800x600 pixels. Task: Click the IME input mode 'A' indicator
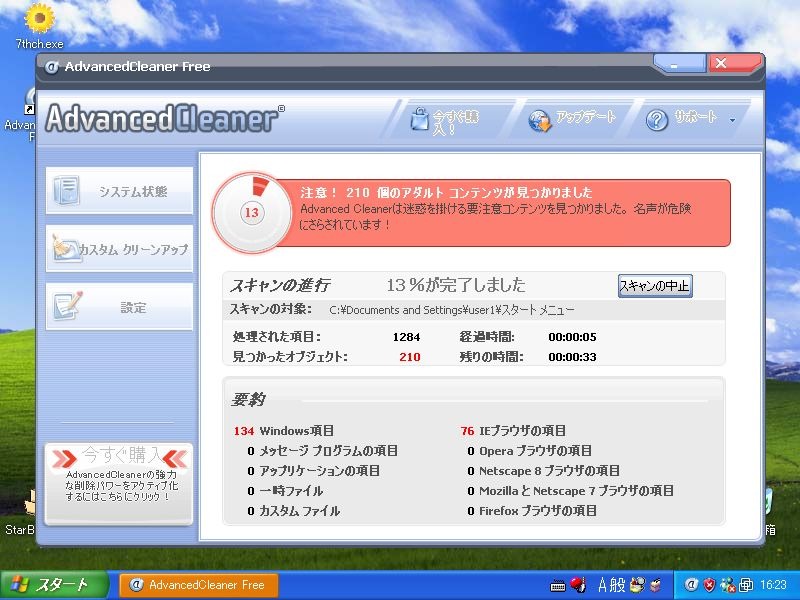[603, 585]
